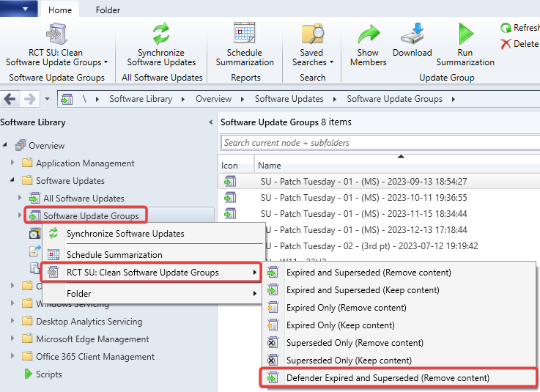Click All Software Updates tree icon
Image resolution: width=540 pixels, height=392 pixels.
(x=34, y=198)
